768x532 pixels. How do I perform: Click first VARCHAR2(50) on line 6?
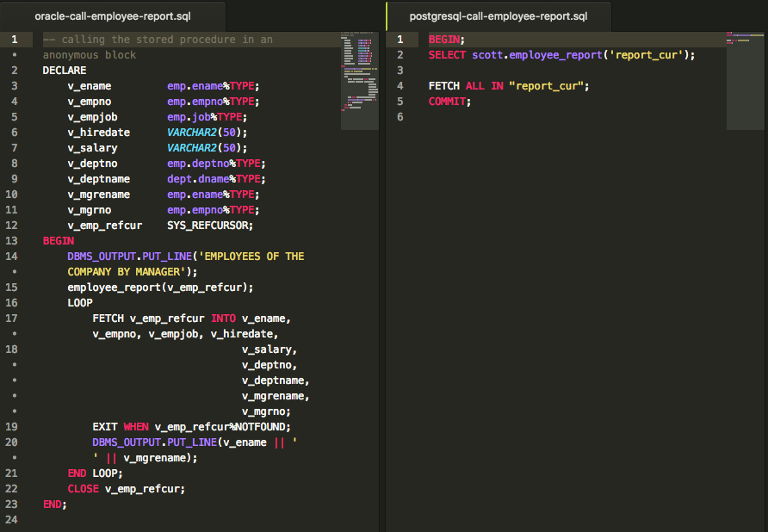tap(207, 133)
